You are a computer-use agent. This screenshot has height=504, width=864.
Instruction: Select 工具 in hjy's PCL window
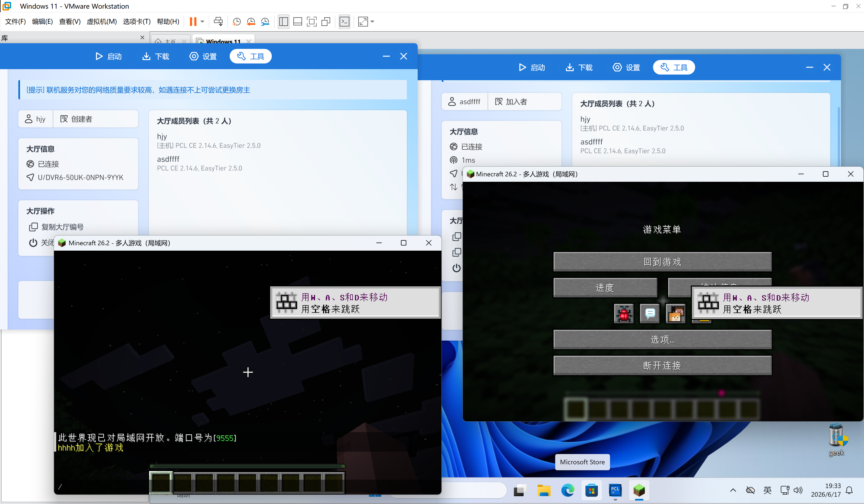(251, 56)
